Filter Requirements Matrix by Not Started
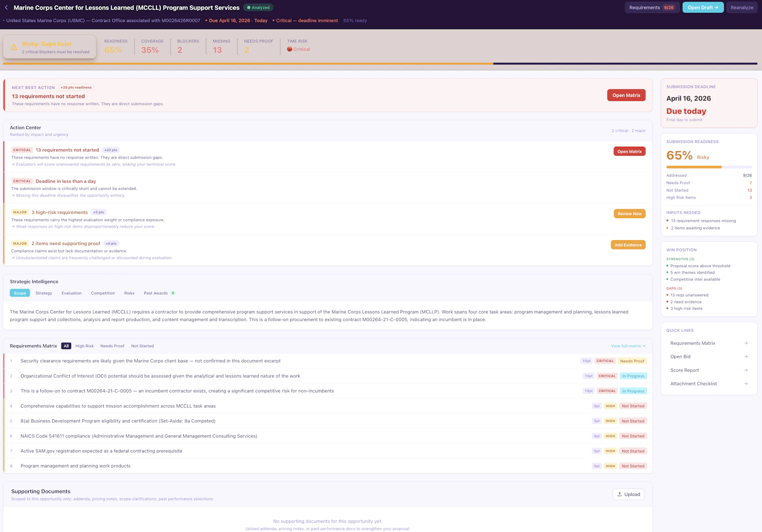The image size is (762, 532). (142, 346)
